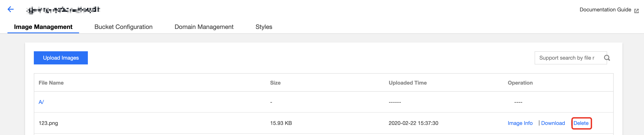
Task: Click the back arrow icon
Action: pyautogui.click(x=11, y=9)
